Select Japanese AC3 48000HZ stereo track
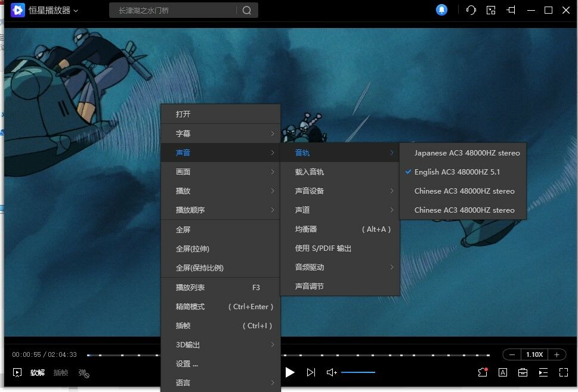578x392 pixels. coord(467,153)
